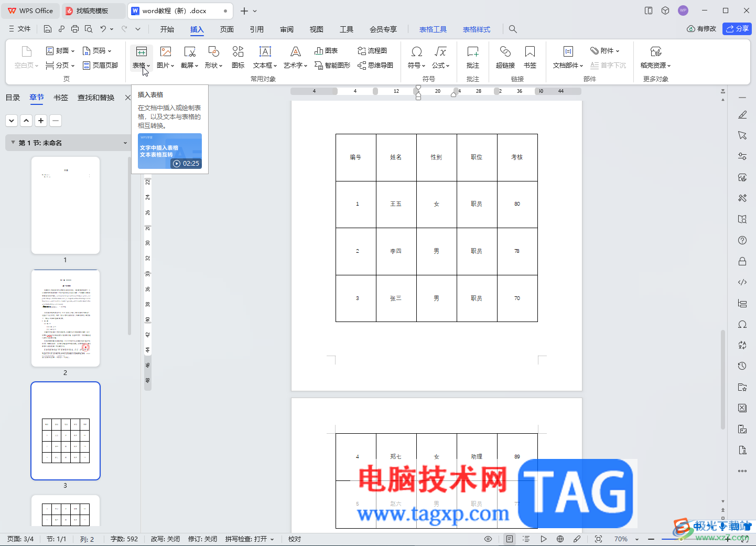Play the 文字中插入表格 tutorial video
This screenshot has width=756, height=546.
click(x=170, y=151)
